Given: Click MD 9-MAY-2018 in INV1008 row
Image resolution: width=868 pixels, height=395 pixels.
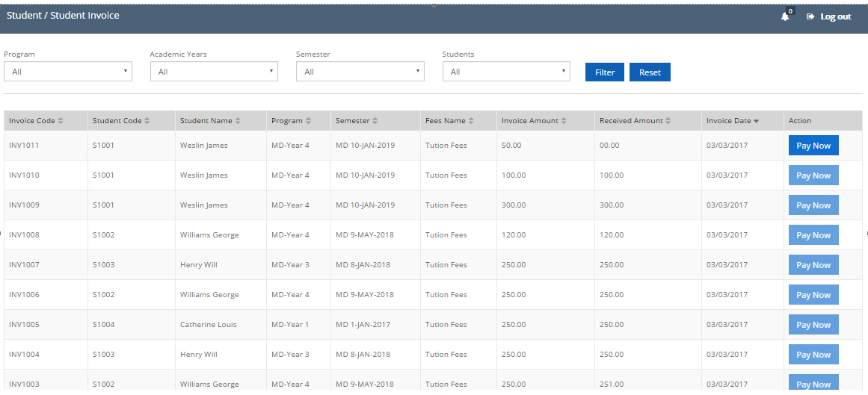Looking at the screenshot, I should 364,235.
